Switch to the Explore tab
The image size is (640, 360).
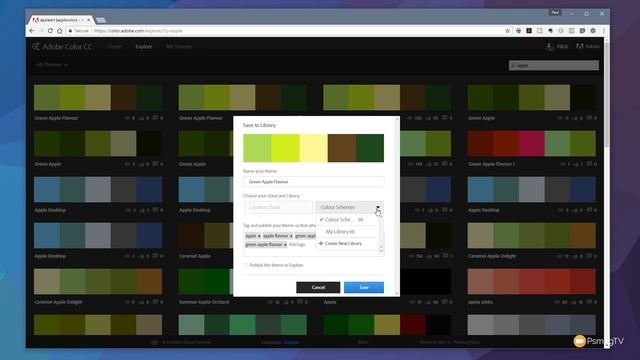click(144, 47)
